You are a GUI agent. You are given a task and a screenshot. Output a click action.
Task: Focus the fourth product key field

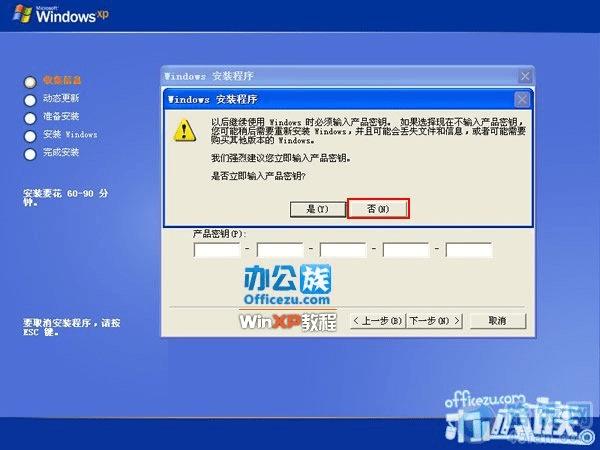[406, 250]
